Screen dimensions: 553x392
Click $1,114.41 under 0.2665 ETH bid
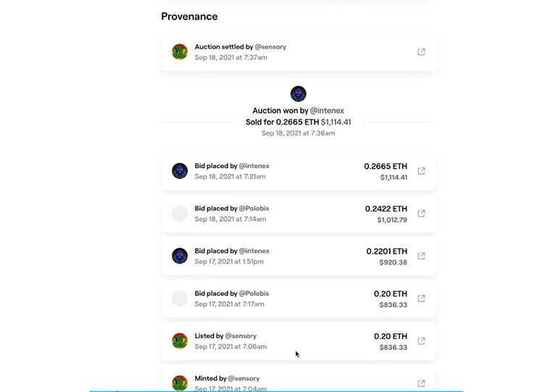(x=394, y=178)
